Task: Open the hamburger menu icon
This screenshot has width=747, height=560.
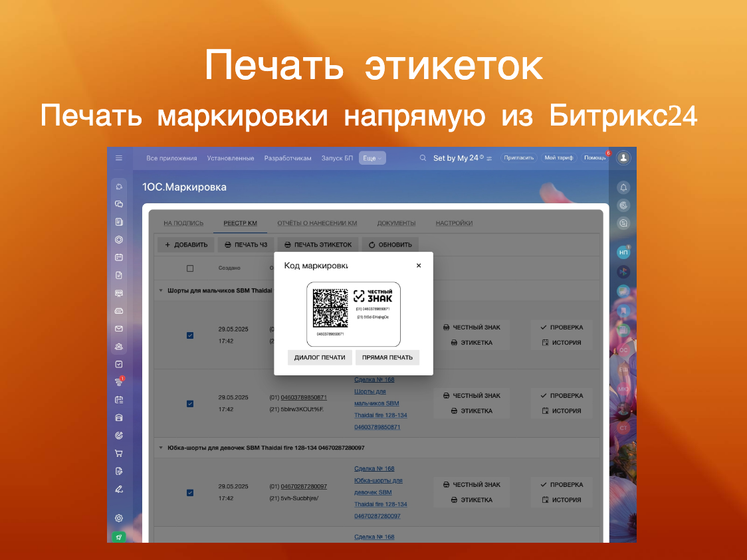Action: point(118,158)
